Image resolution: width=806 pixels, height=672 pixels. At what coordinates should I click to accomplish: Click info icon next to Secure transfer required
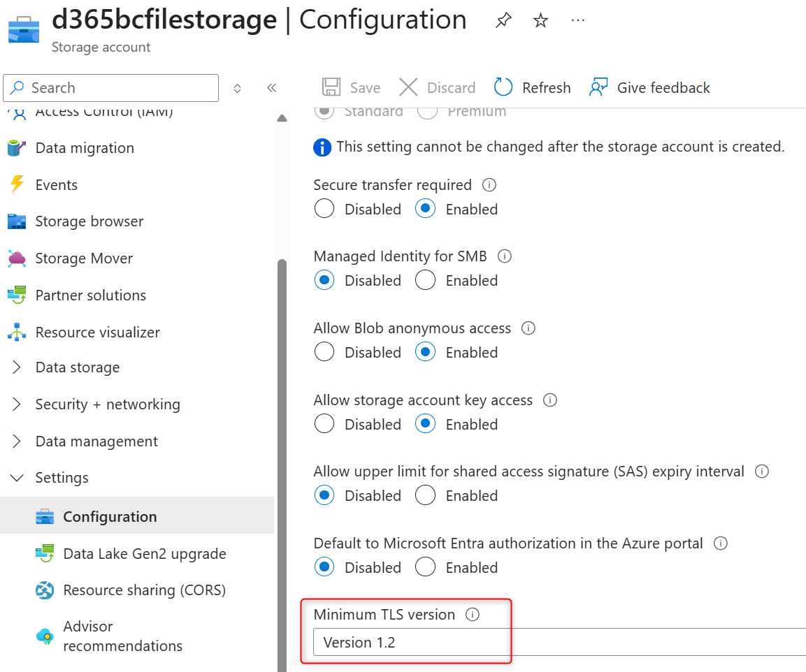point(489,185)
